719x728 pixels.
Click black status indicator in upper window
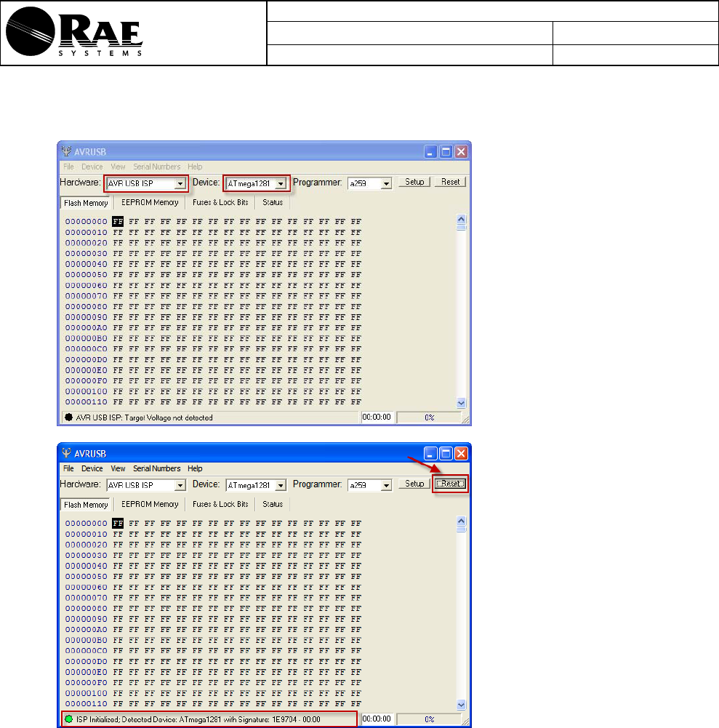click(x=68, y=417)
